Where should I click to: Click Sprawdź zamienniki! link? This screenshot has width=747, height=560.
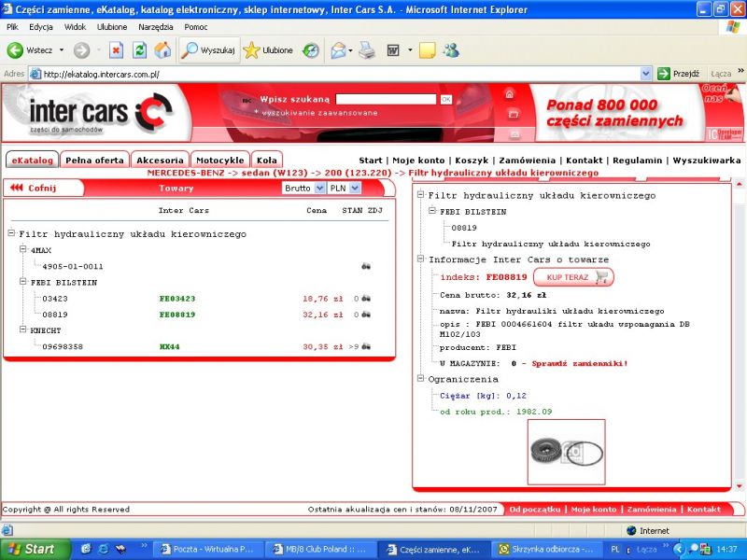tap(580, 363)
